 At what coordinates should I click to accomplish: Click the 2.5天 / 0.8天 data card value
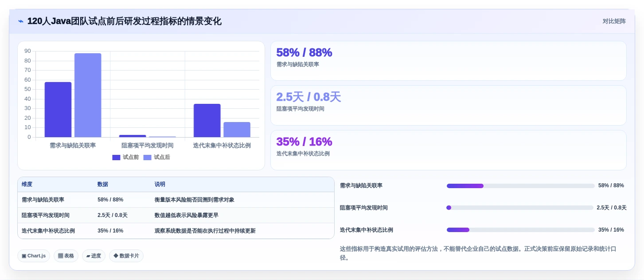[308, 97]
